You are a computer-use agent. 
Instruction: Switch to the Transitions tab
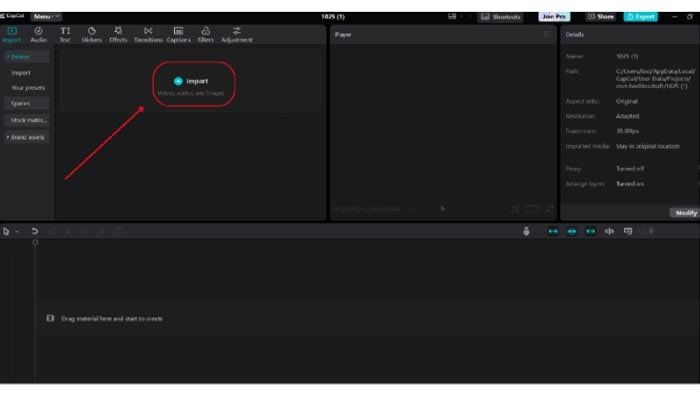pyautogui.click(x=148, y=34)
